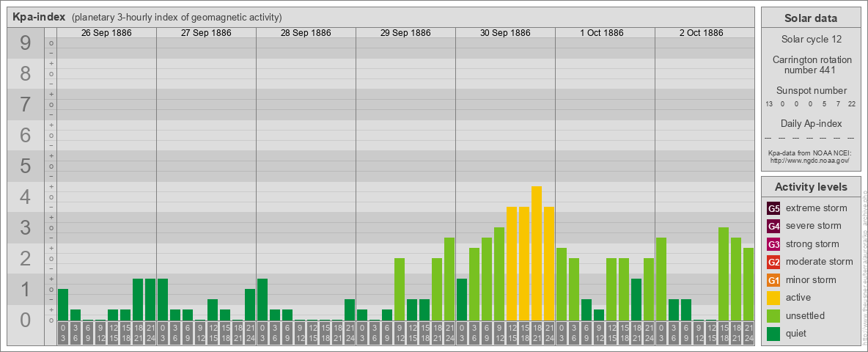
Task: Click the G4 severe storm legend icon
Action: pyautogui.click(x=773, y=227)
